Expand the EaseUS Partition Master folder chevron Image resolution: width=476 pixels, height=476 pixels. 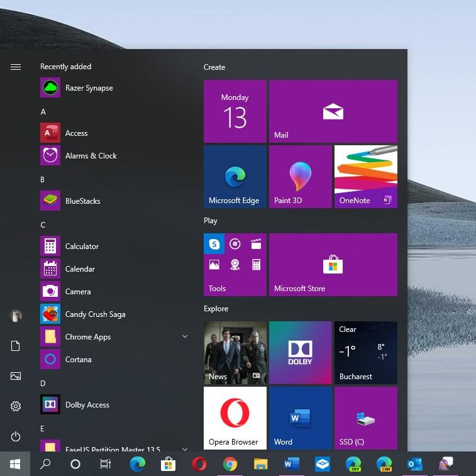185,449
